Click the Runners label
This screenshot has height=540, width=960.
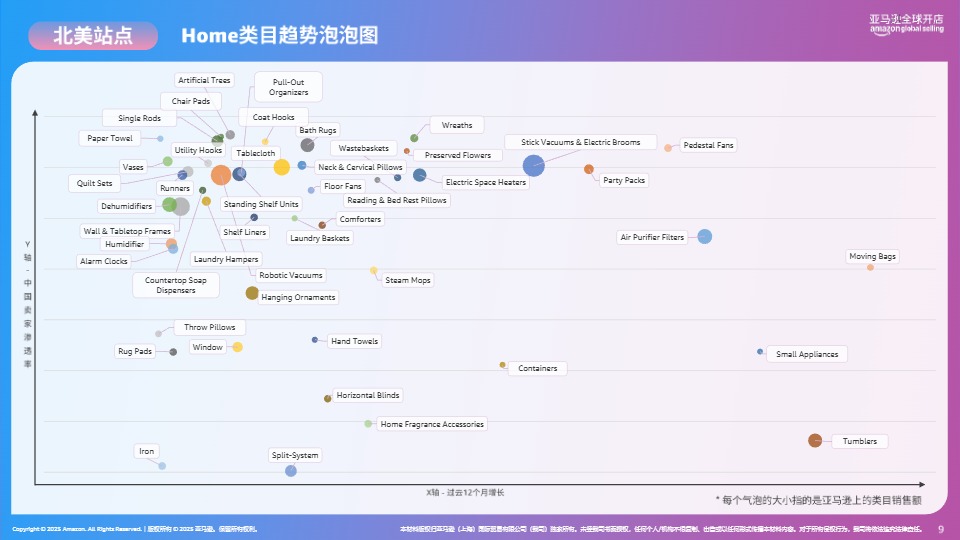pyautogui.click(x=175, y=188)
